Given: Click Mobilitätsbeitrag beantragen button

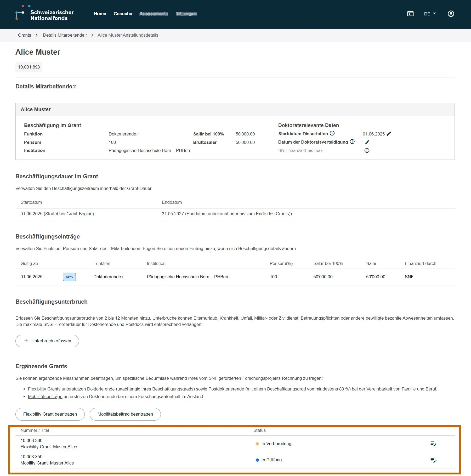Looking at the screenshot, I should point(125,414).
